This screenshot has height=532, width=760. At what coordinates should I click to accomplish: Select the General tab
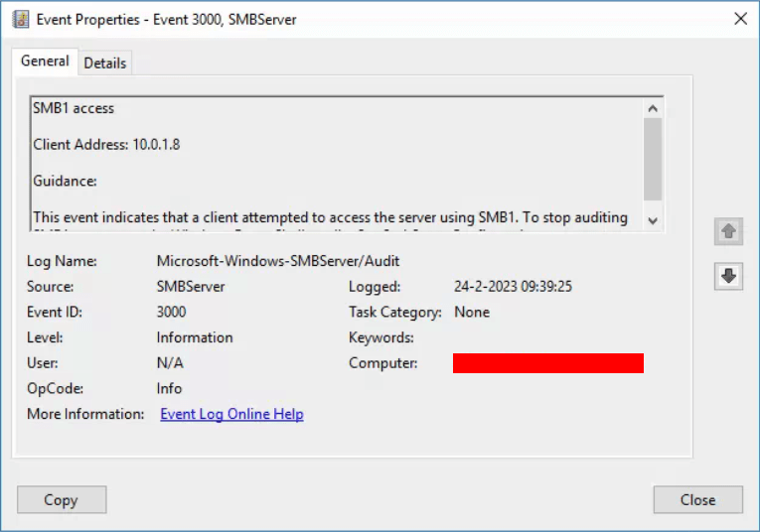(x=45, y=62)
